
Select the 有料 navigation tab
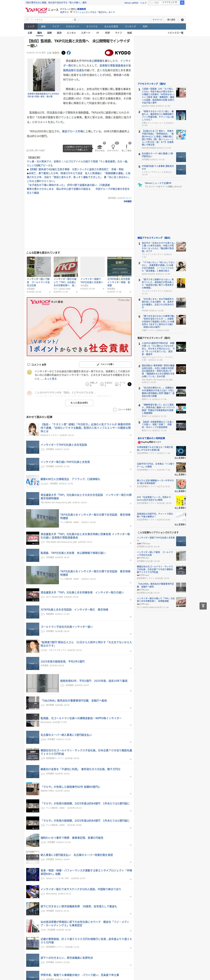145,27
